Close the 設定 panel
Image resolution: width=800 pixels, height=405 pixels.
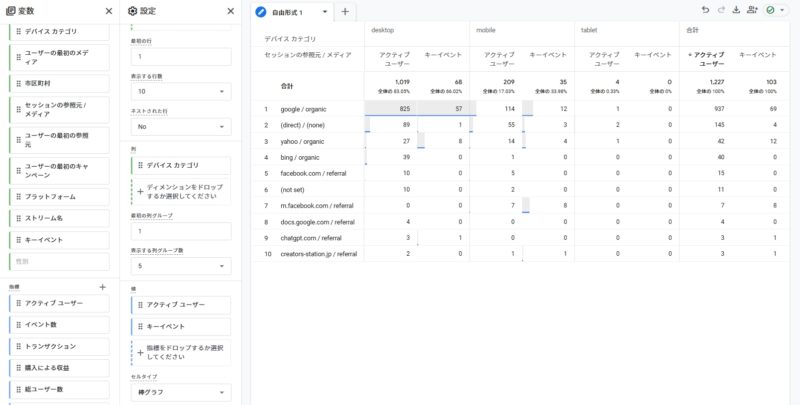tap(230, 11)
